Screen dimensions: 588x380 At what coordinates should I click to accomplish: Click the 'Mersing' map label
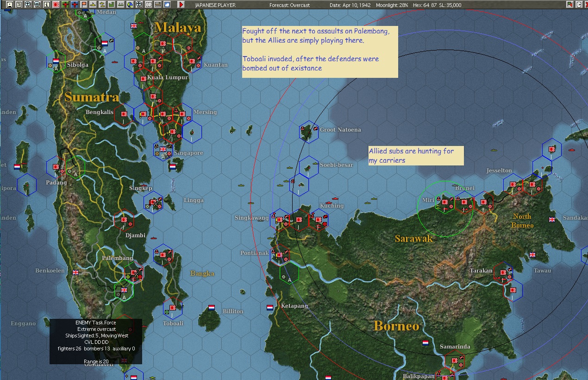coord(205,112)
